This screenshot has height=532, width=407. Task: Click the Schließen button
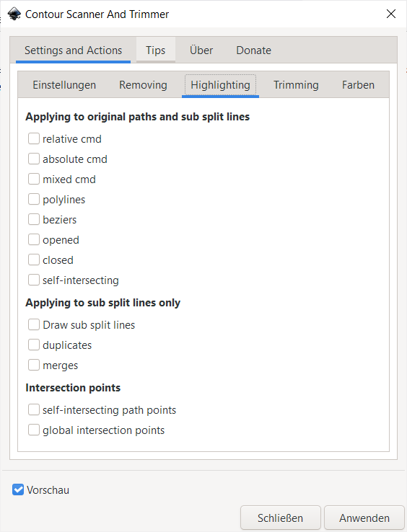pyautogui.click(x=280, y=518)
